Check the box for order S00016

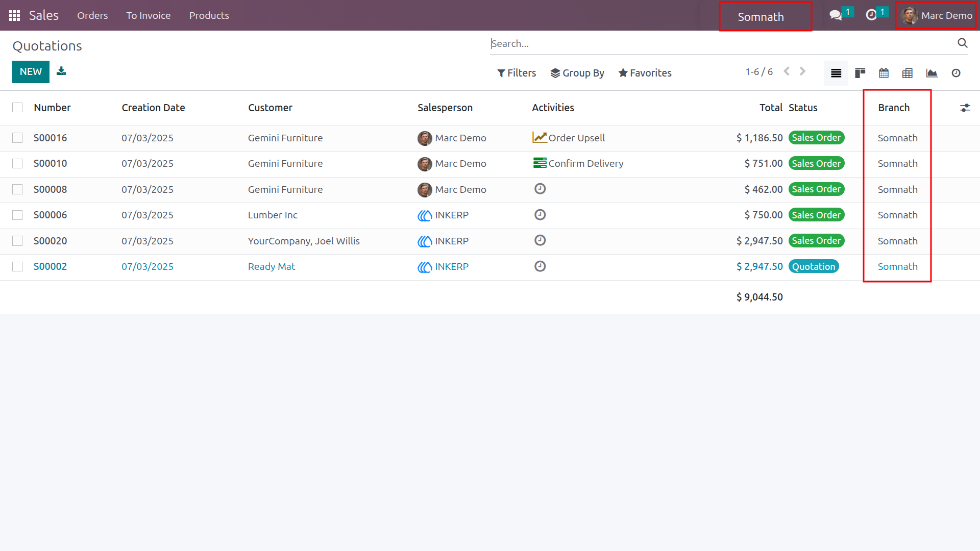point(17,138)
